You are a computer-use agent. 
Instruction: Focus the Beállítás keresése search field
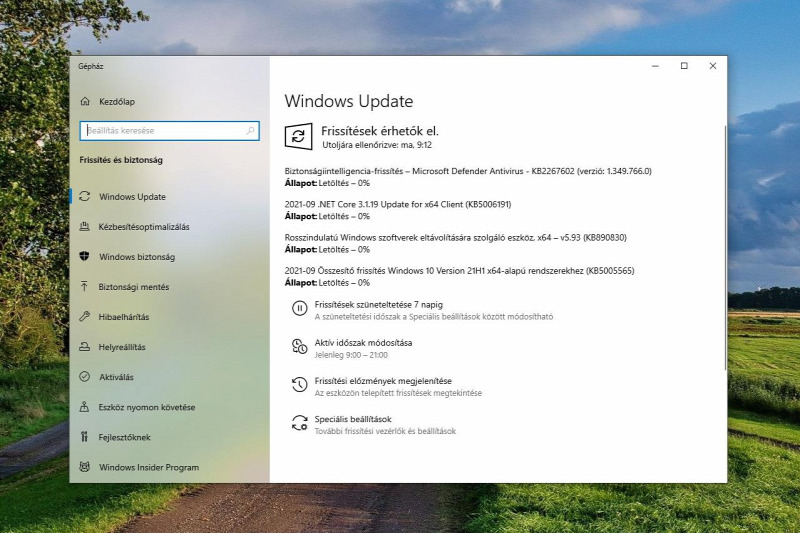[169, 131]
